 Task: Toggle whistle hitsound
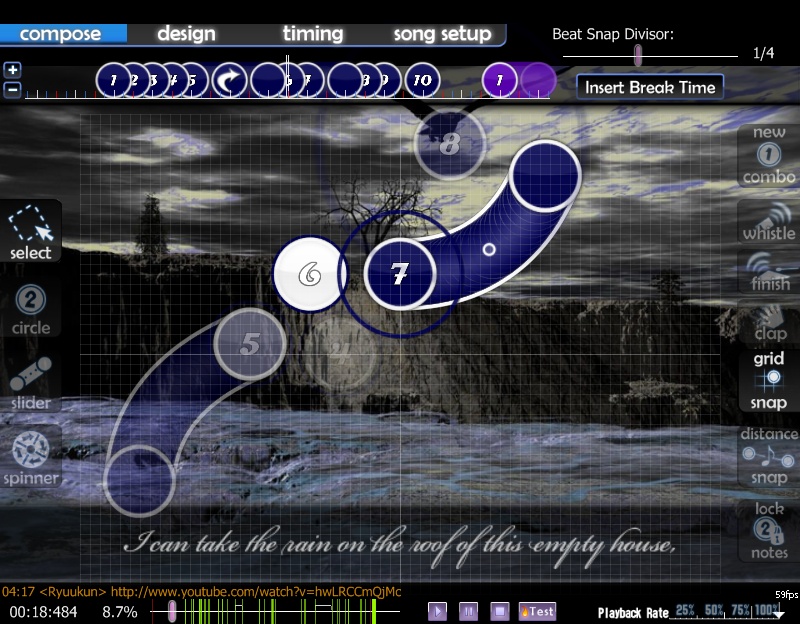(x=769, y=221)
